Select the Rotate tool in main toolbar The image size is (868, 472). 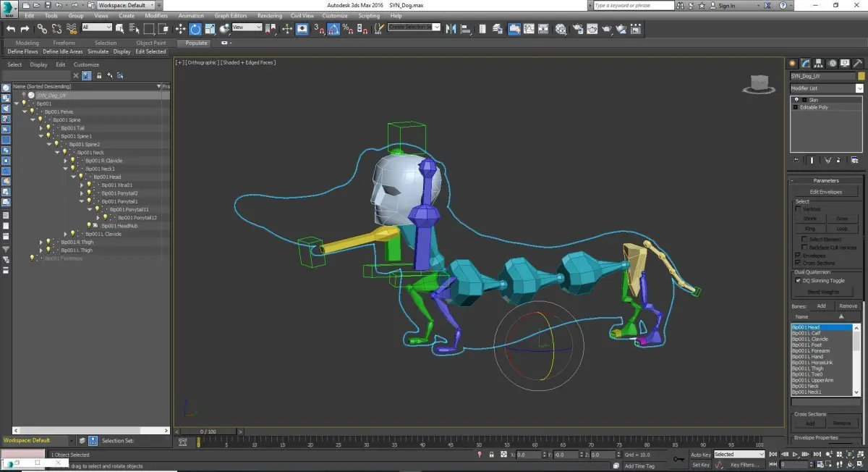(195, 29)
